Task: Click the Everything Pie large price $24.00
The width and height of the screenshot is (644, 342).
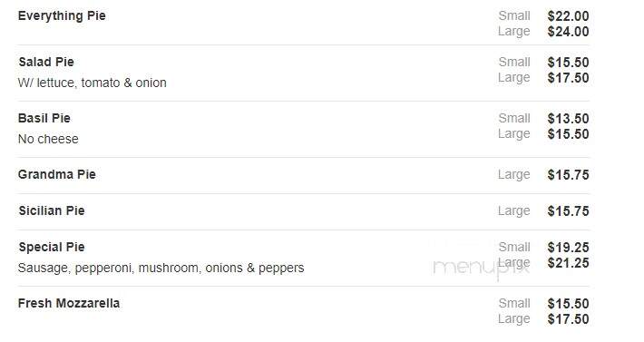Action: [x=568, y=32]
